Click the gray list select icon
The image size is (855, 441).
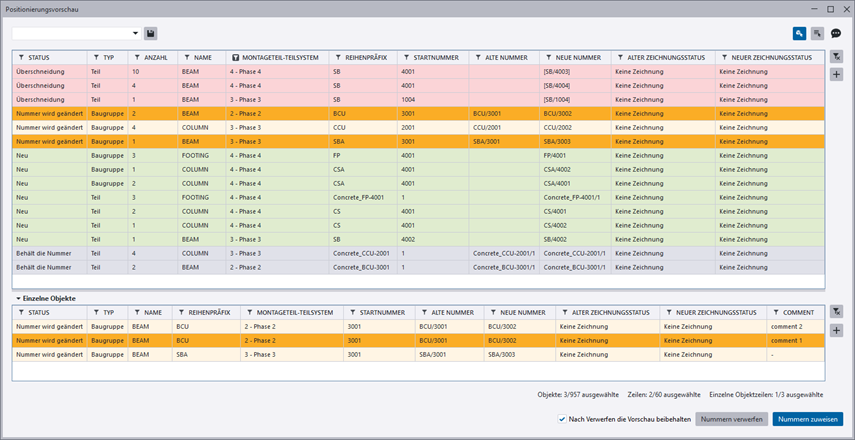(x=817, y=34)
